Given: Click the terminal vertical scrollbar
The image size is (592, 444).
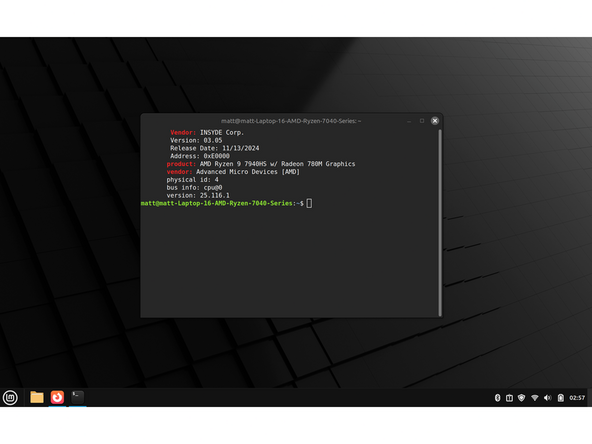Looking at the screenshot, I should (440, 223).
